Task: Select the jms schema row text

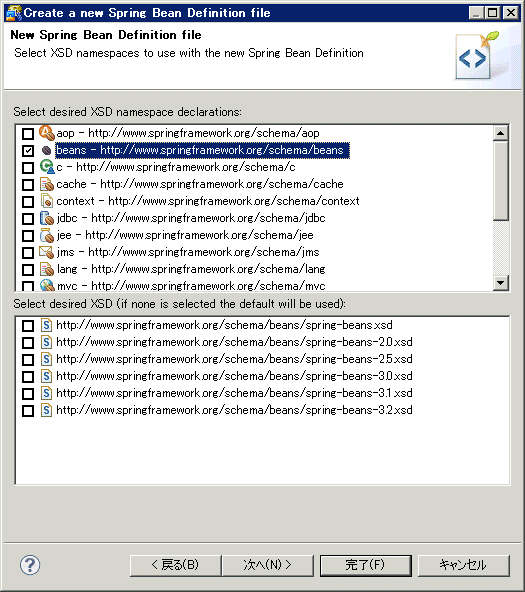Action: [x=188, y=252]
